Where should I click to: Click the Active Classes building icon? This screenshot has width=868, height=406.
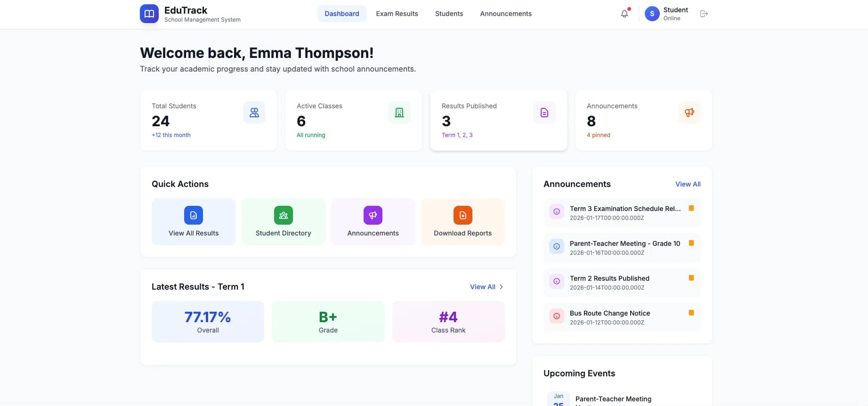click(399, 113)
